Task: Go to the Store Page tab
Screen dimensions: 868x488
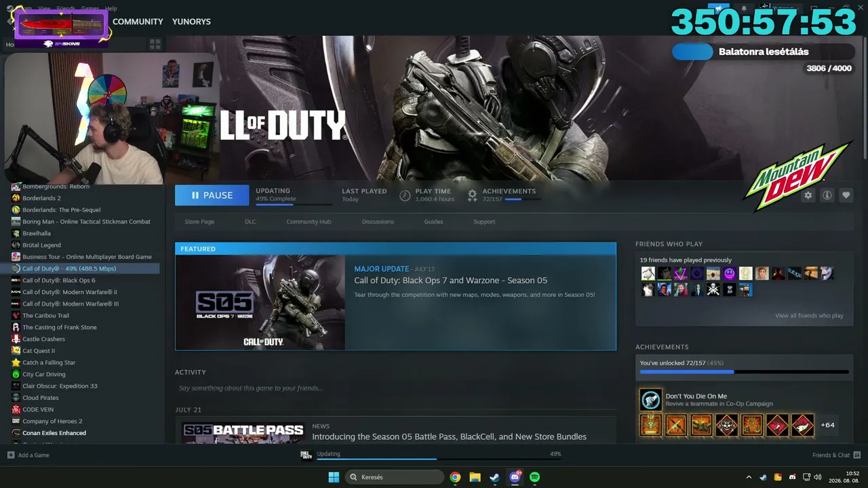Action: pyautogui.click(x=199, y=222)
